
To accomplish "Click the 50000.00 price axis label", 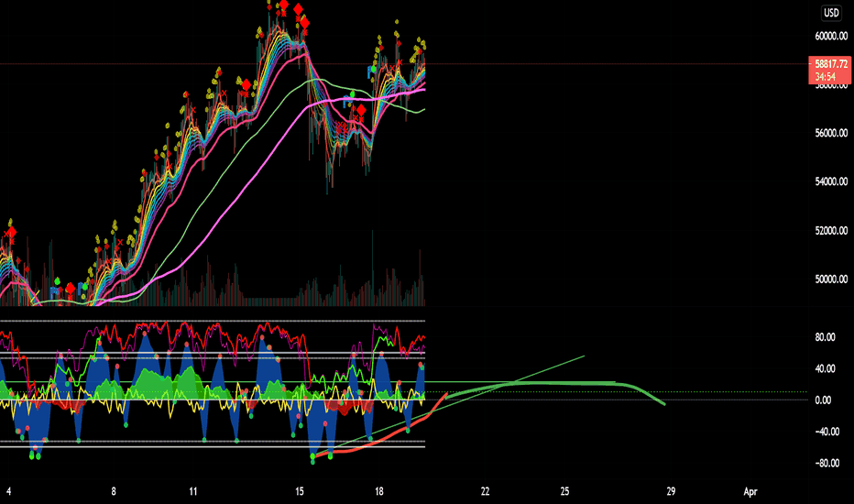I will [831, 279].
